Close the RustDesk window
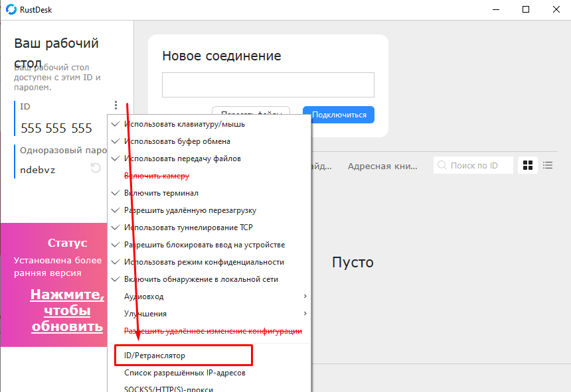Image resolution: width=571 pixels, height=392 pixels. coord(556,9)
